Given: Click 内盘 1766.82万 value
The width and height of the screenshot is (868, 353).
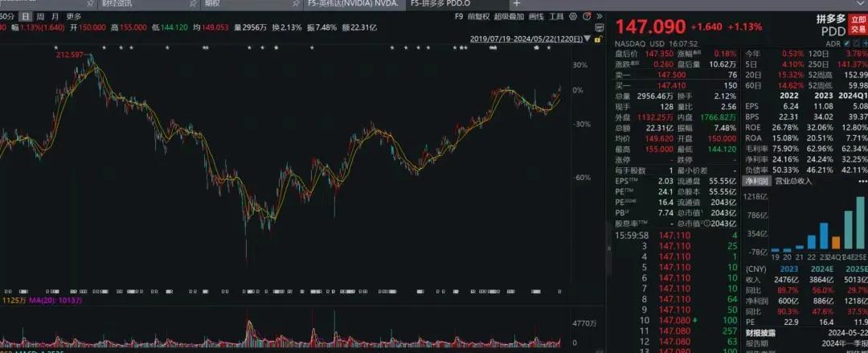Looking at the screenshot, I should click(x=718, y=117).
